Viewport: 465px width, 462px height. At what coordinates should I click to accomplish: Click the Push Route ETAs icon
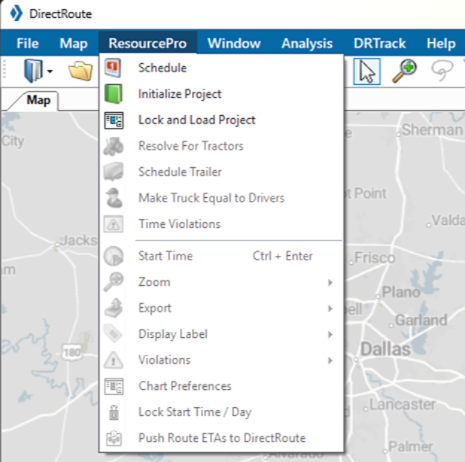114,438
